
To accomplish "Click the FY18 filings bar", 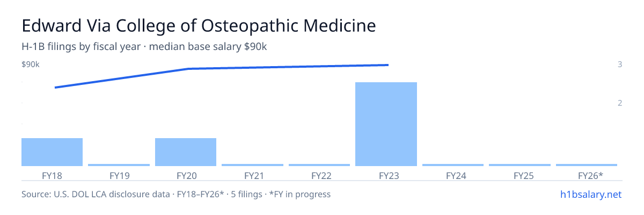I will click(52, 152).
